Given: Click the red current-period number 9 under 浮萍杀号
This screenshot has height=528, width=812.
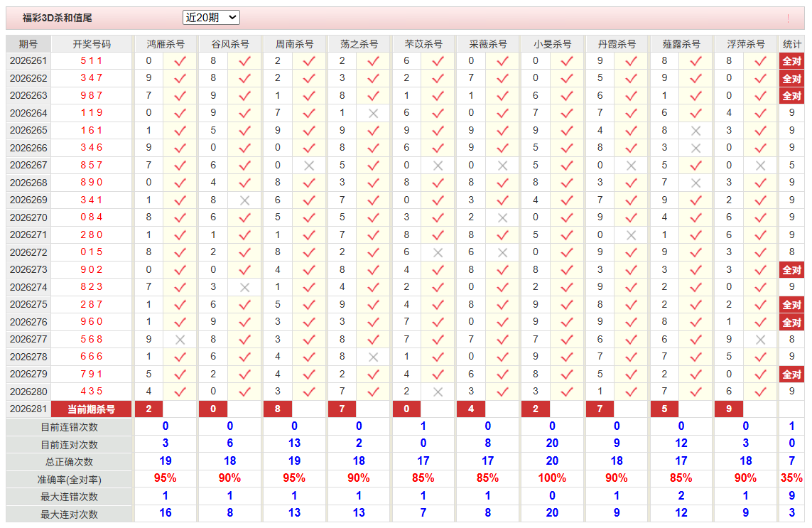Looking at the screenshot, I should pyautogui.click(x=729, y=409).
